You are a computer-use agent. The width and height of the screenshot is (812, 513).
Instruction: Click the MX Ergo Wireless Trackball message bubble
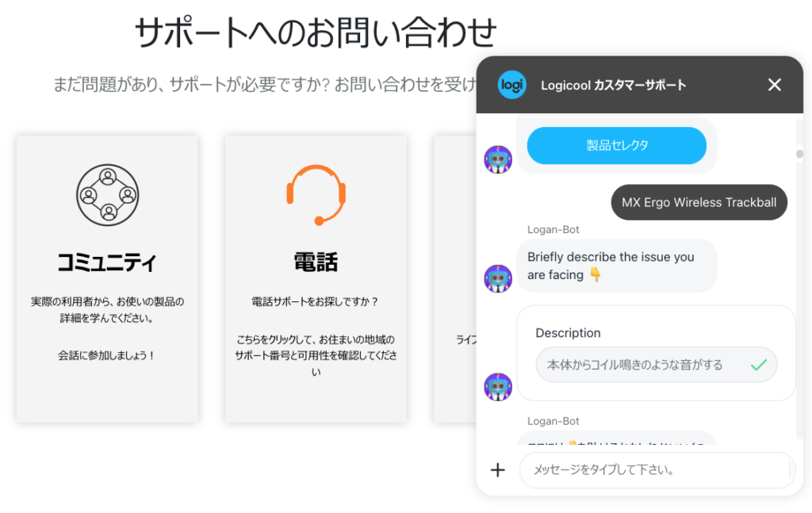point(699,202)
